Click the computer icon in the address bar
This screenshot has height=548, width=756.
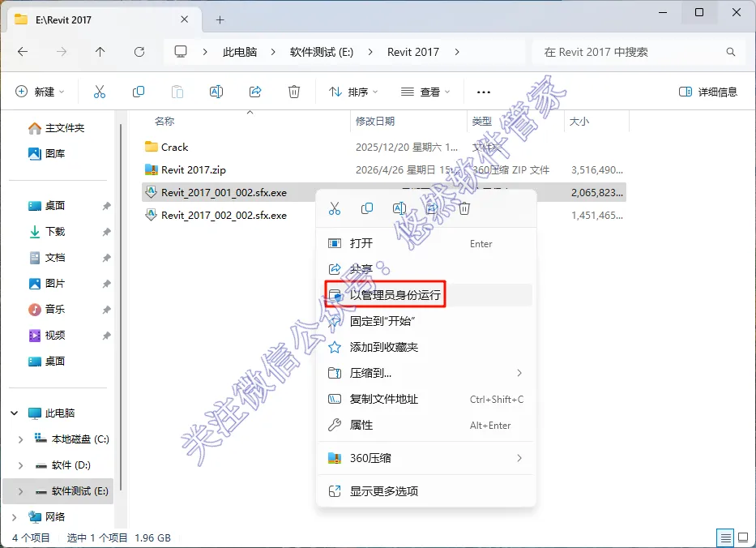[181, 52]
